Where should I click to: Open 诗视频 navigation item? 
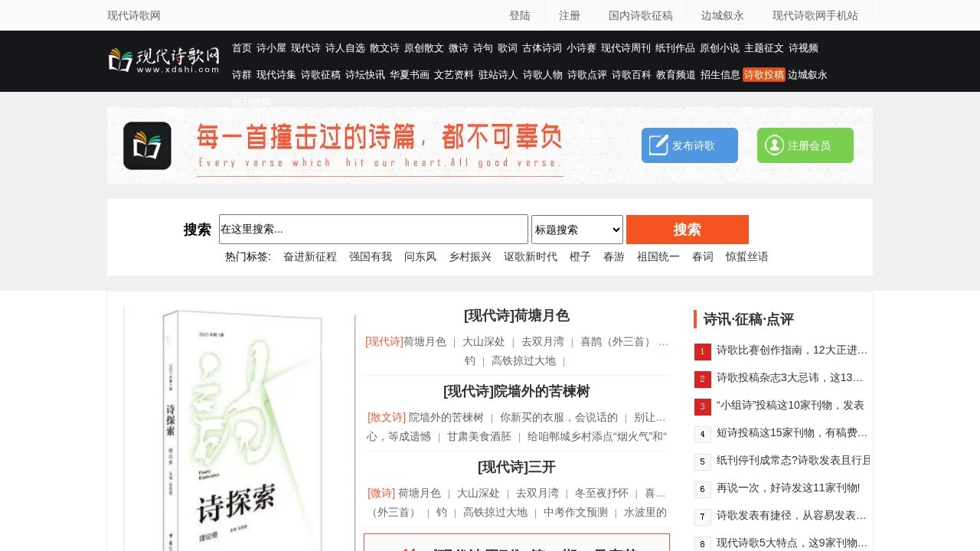(x=803, y=47)
